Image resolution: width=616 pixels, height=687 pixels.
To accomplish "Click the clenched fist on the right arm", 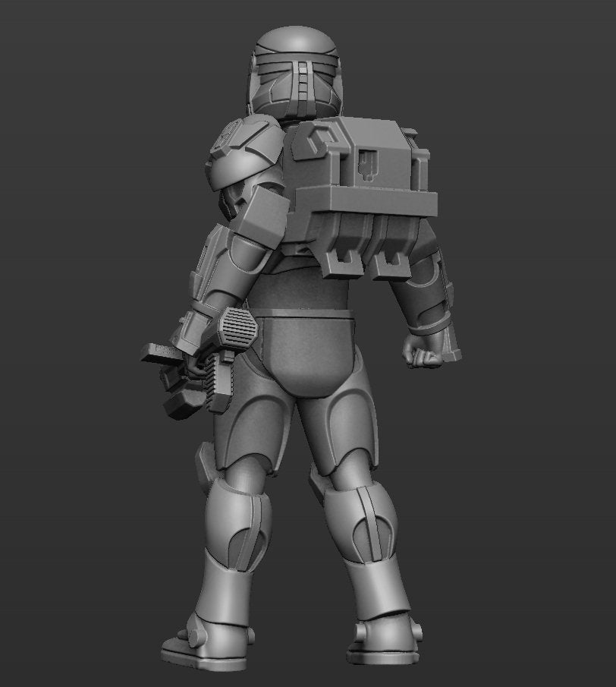I will pyautogui.click(x=423, y=351).
